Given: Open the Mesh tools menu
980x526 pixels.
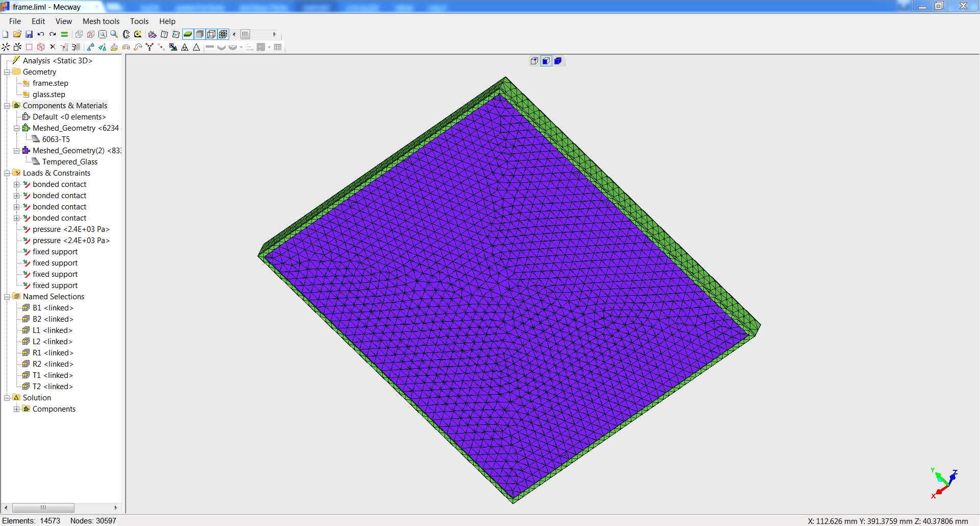Looking at the screenshot, I should 101,21.
